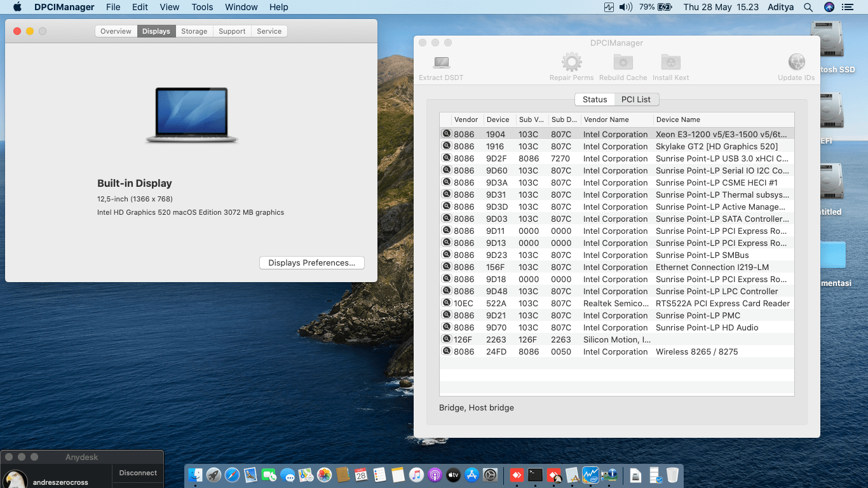Run Repair Perms from the toolbar
This screenshot has width=868, height=488.
pos(571,62)
